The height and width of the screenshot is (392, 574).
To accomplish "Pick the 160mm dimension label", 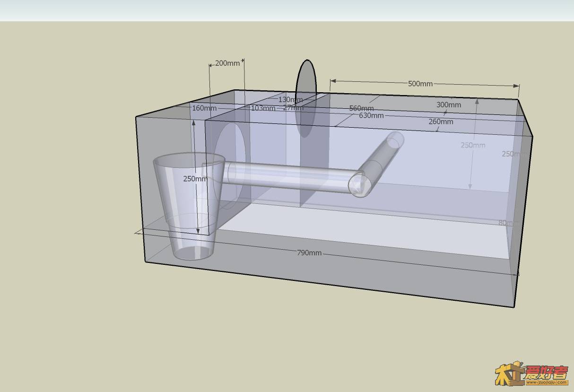I will pos(204,108).
